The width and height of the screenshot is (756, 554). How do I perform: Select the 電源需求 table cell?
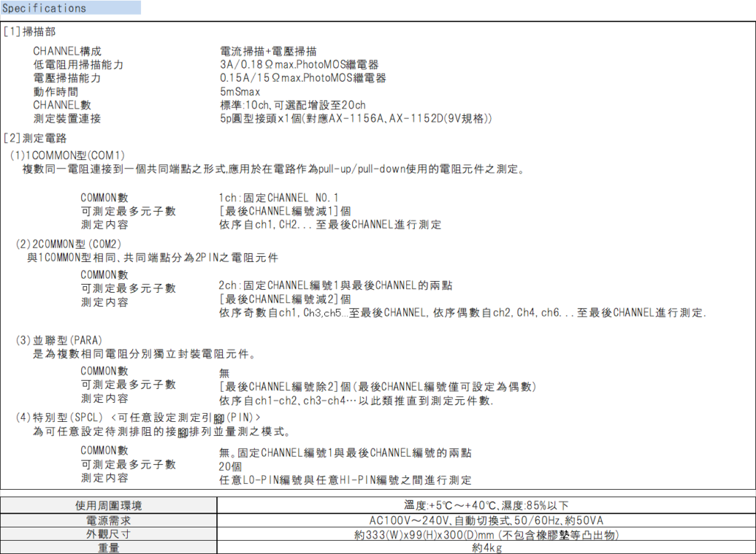(x=109, y=520)
